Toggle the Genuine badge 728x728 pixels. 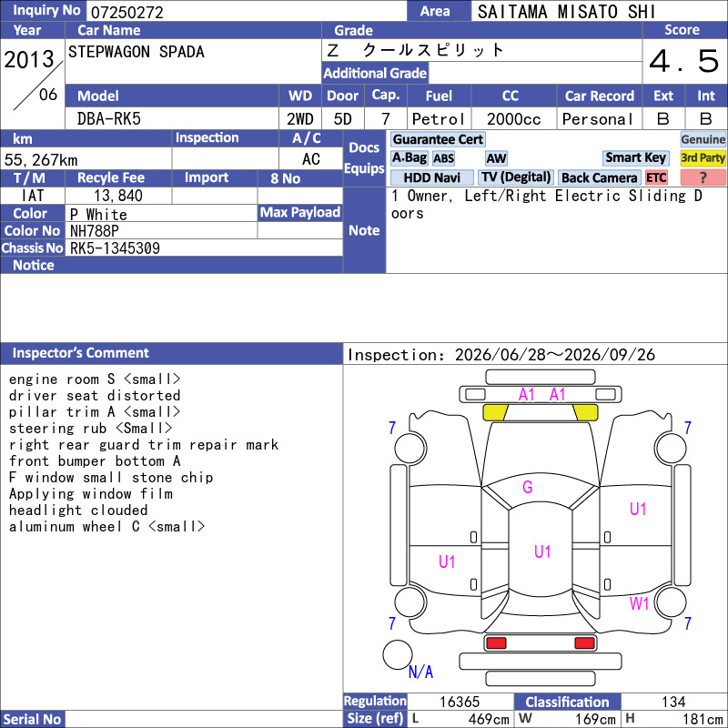[x=703, y=139]
